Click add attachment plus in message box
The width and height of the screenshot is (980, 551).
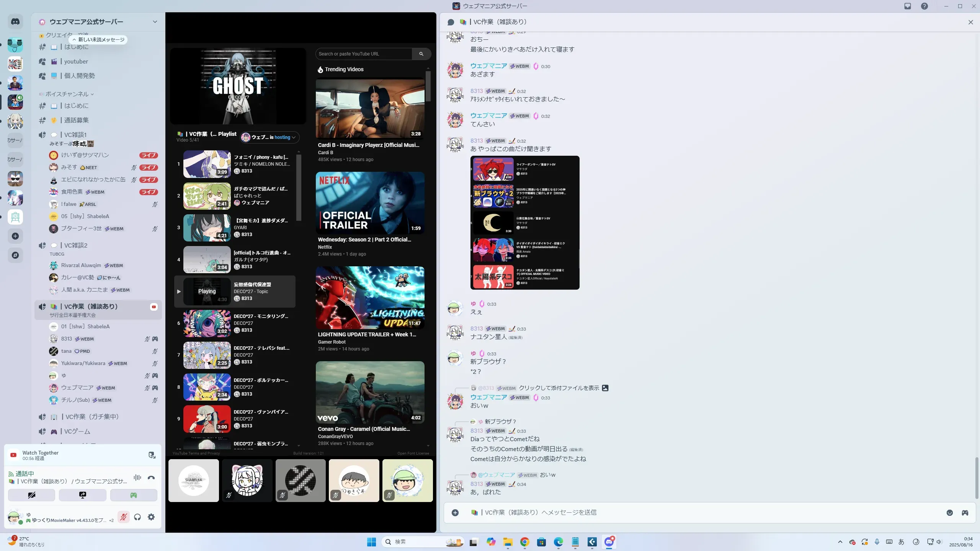click(455, 513)
